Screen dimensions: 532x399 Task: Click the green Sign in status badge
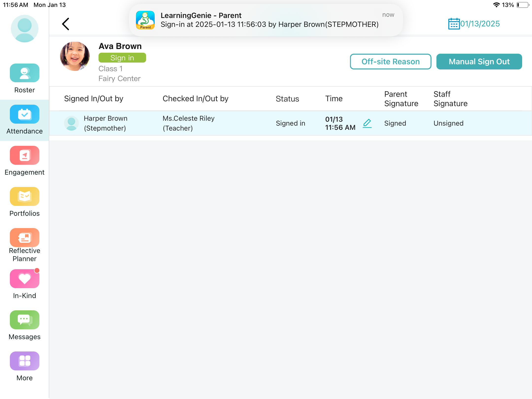122,58
